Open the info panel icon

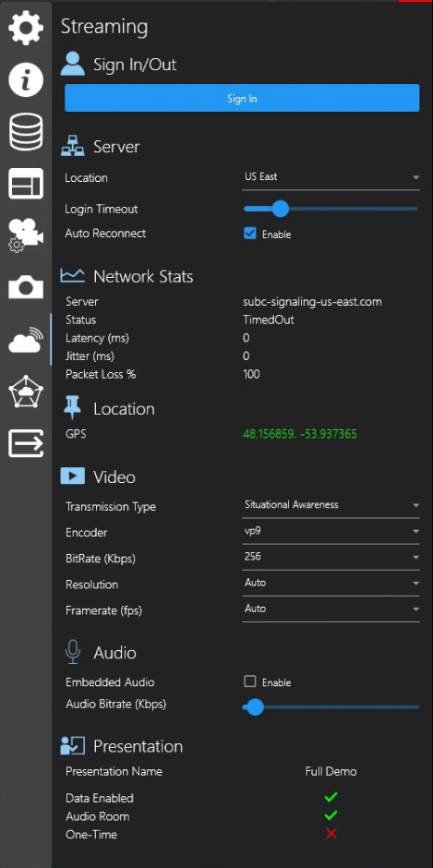(26, 79)
